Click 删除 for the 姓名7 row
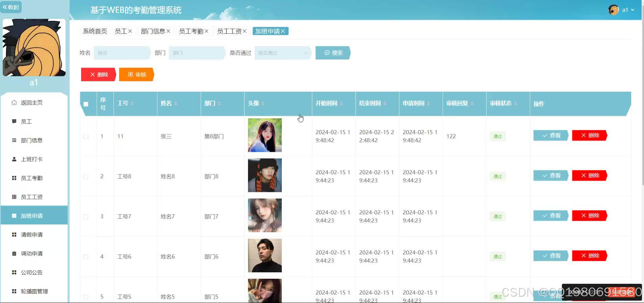 click(589, 216)
